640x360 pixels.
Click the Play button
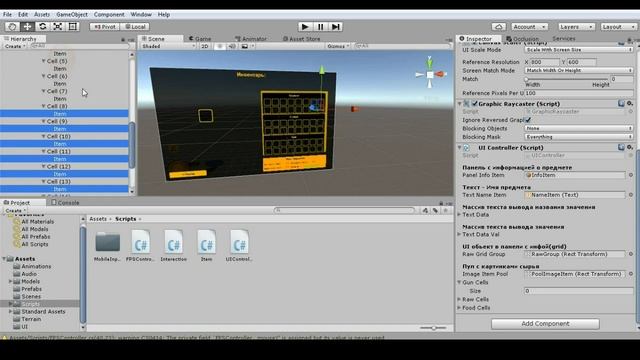coord(304,27)
